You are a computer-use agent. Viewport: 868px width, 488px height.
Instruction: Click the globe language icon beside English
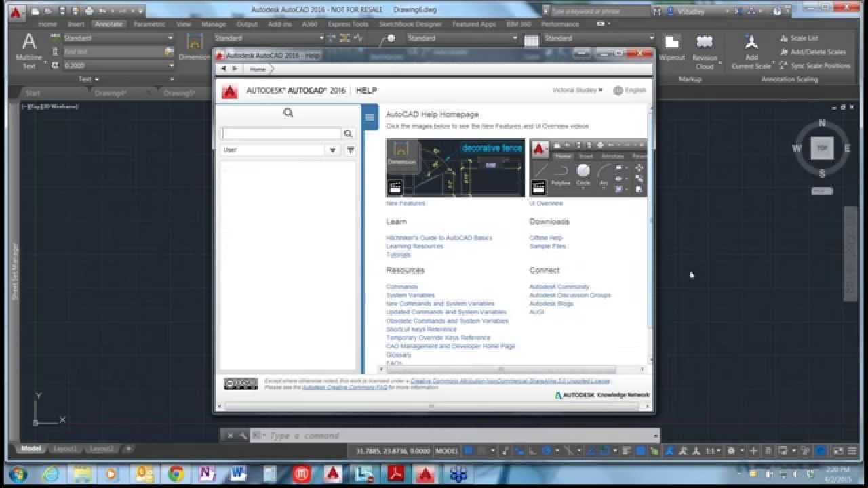618,90
